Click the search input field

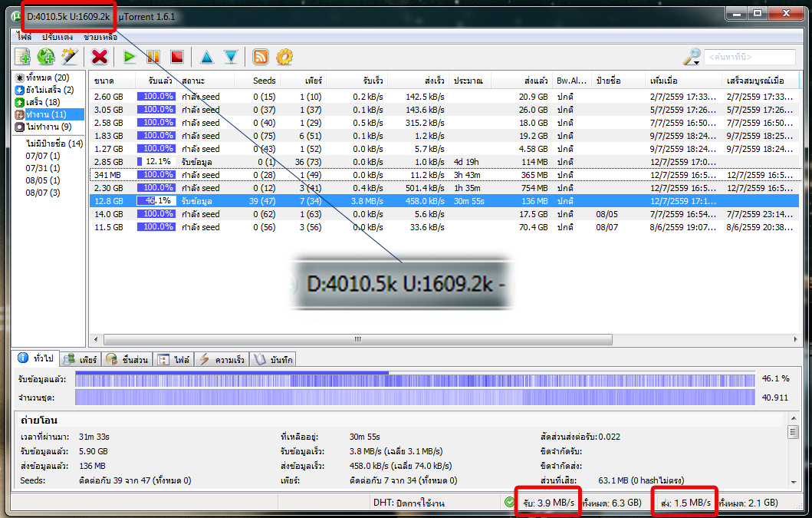pos(749,57)
